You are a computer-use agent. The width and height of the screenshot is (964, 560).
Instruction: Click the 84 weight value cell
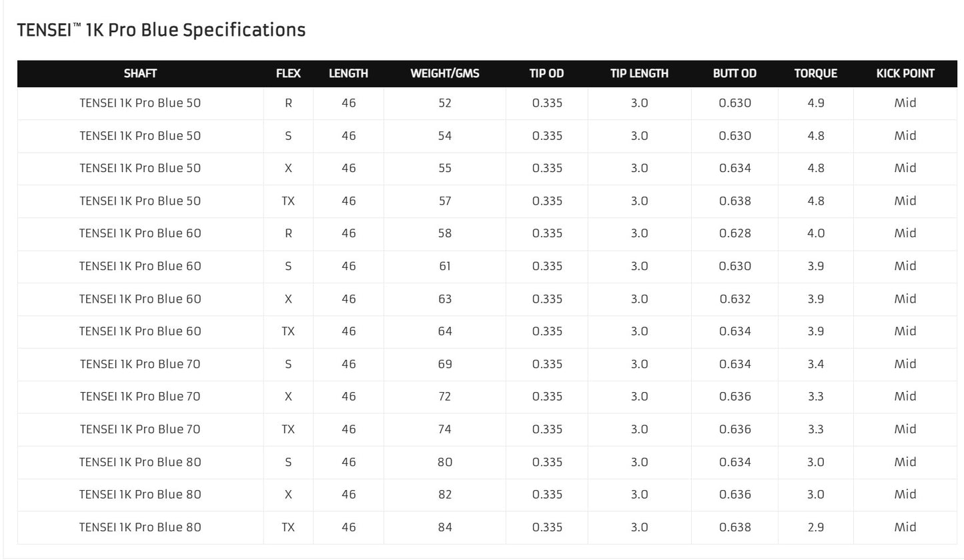click(x=445, y=527)
